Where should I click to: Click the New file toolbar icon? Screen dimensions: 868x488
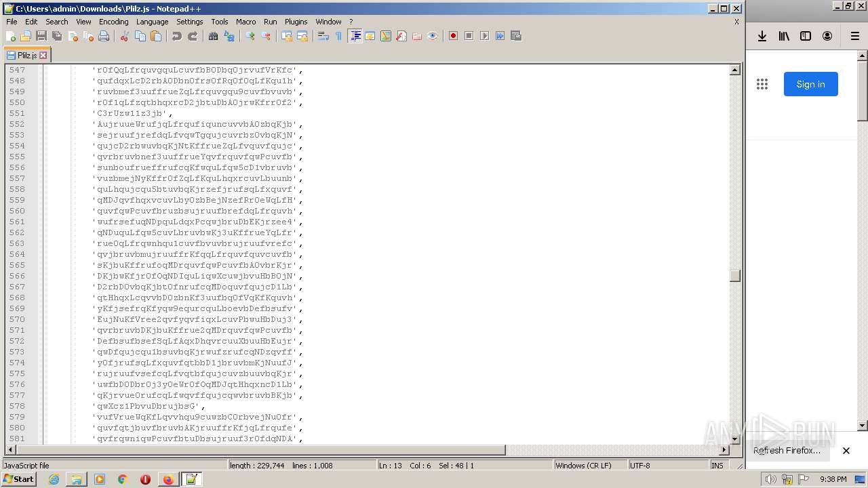[11, 36]
